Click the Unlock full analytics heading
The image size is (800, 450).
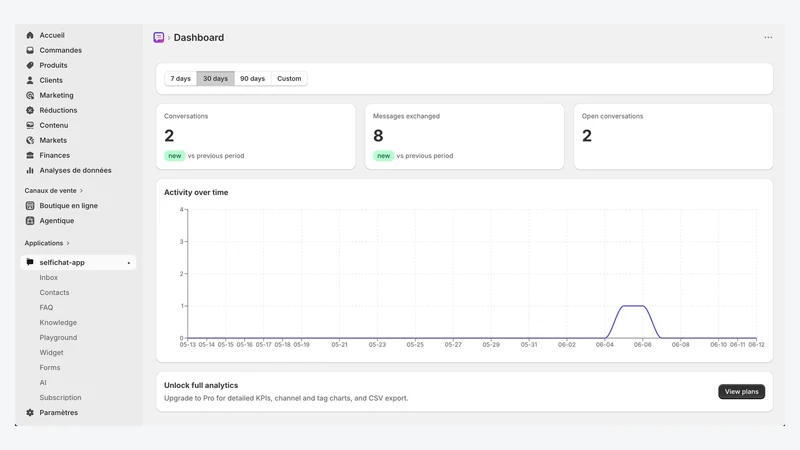(201, 385)
